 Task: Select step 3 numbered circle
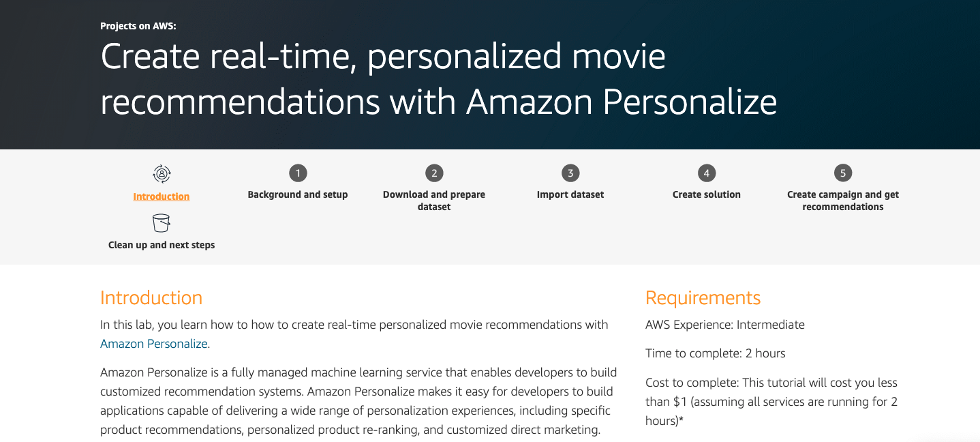pyautogui.click(x=570, y=173)
